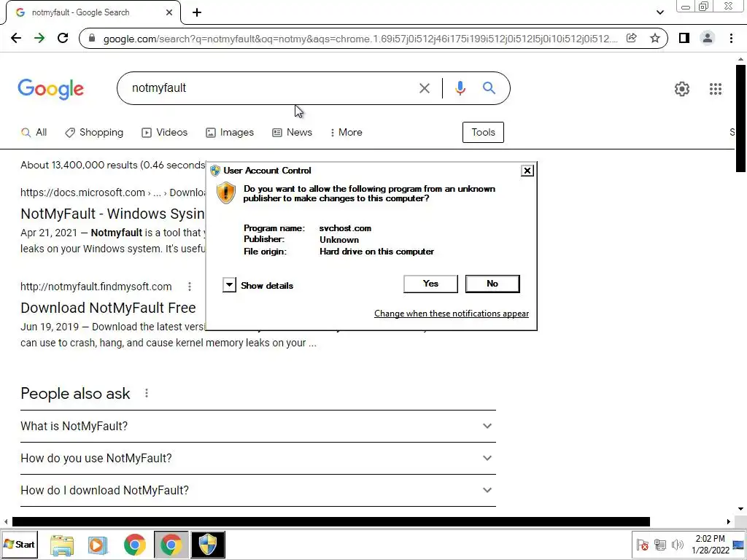747x560 pixels.
Task: Bookmark this page with the star
Action: pyautogui.click(x=655, y=38)
